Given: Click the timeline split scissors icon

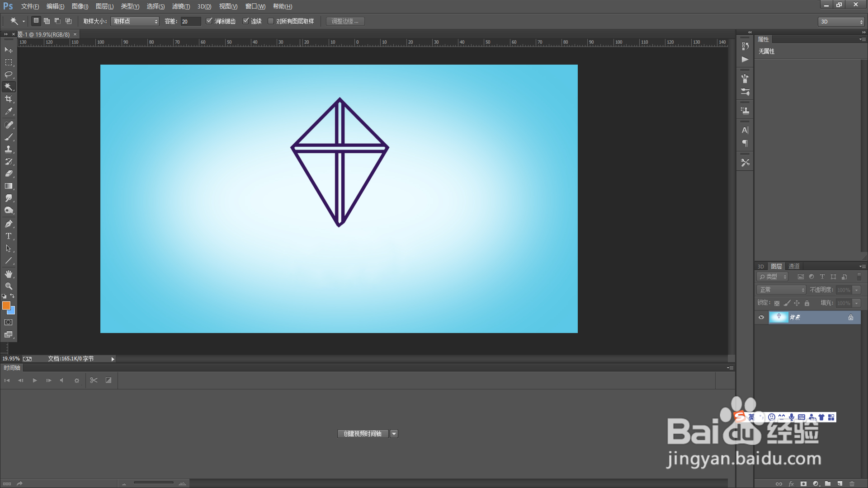Looking at the screenshot, I should [x=94, y=380].
